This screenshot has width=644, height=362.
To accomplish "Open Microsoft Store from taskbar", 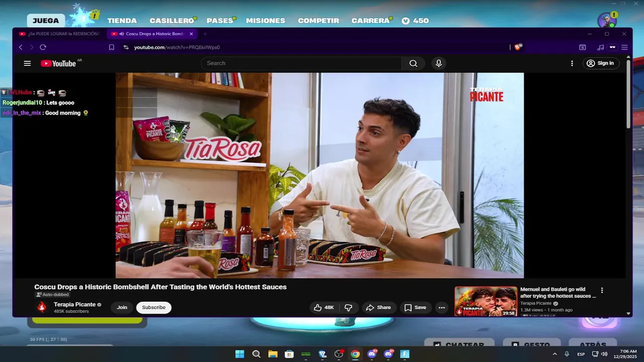I will [289, 354].
